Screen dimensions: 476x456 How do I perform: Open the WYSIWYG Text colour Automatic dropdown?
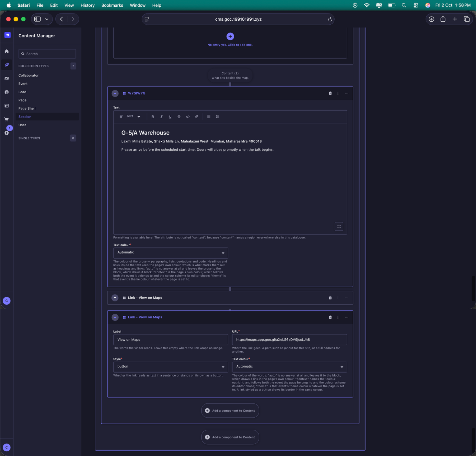pos(170,253)
